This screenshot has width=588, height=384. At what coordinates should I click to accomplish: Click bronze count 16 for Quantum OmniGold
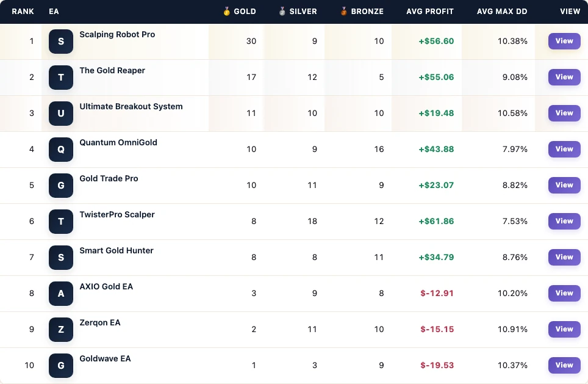pyautogui.click(x=379, y=150)
